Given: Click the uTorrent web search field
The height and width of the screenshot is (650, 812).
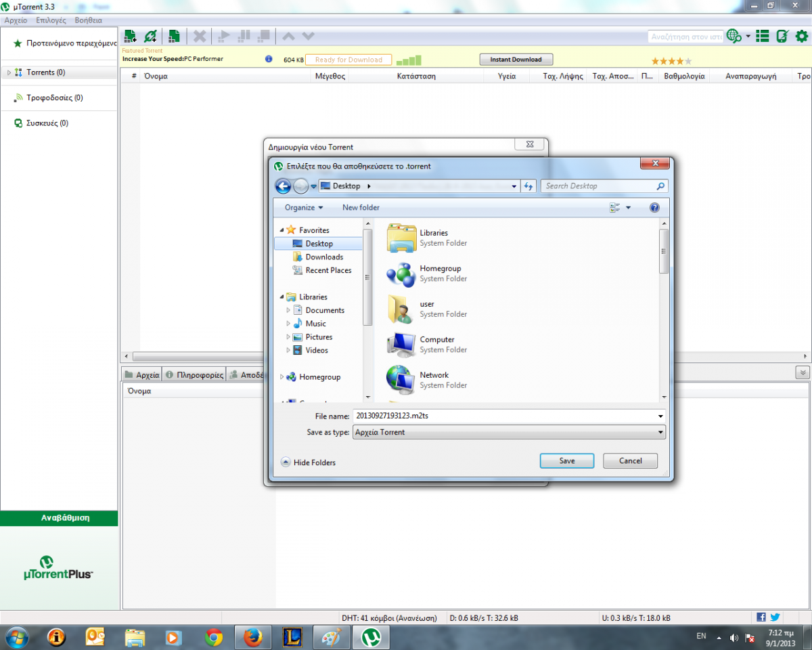Looking at the screenshot, I should [x=685, y=37].
